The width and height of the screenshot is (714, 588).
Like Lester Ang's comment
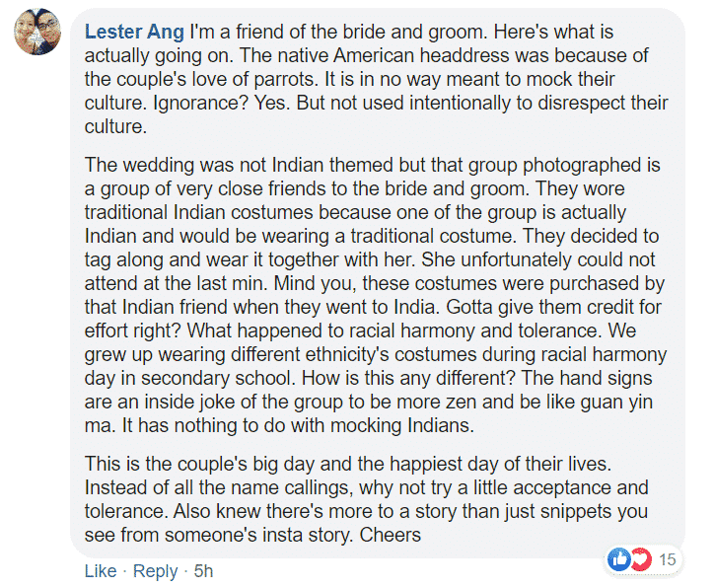[x=101, y=571]
